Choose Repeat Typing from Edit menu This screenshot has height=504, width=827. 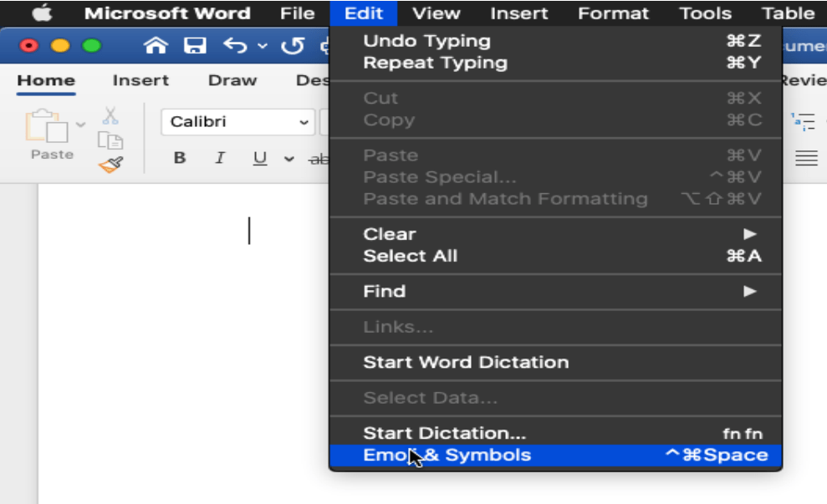pos(555,63)
